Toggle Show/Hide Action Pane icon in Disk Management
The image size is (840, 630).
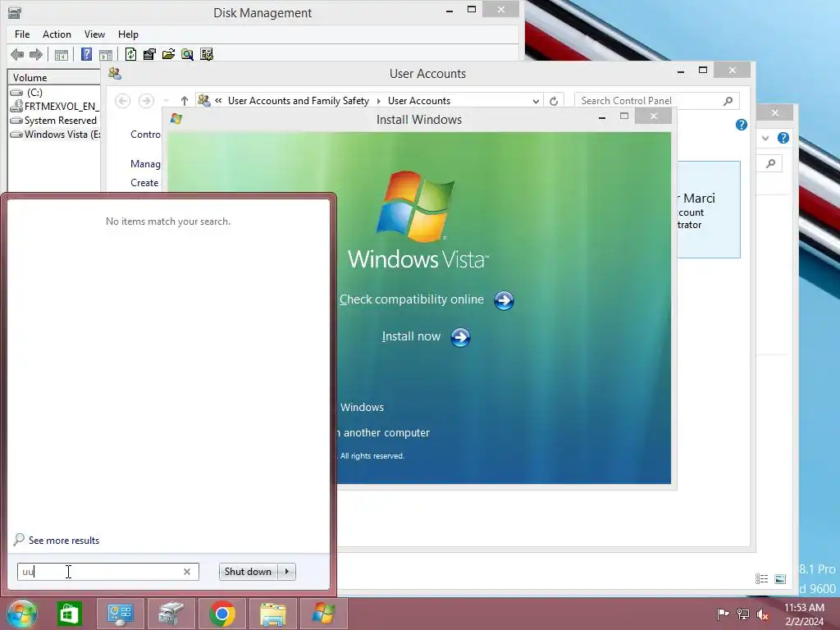click(x=106, y=54)
